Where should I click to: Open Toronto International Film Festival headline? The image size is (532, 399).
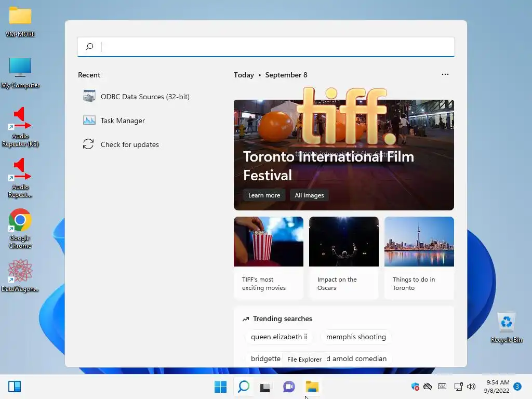tap(328, 166)
